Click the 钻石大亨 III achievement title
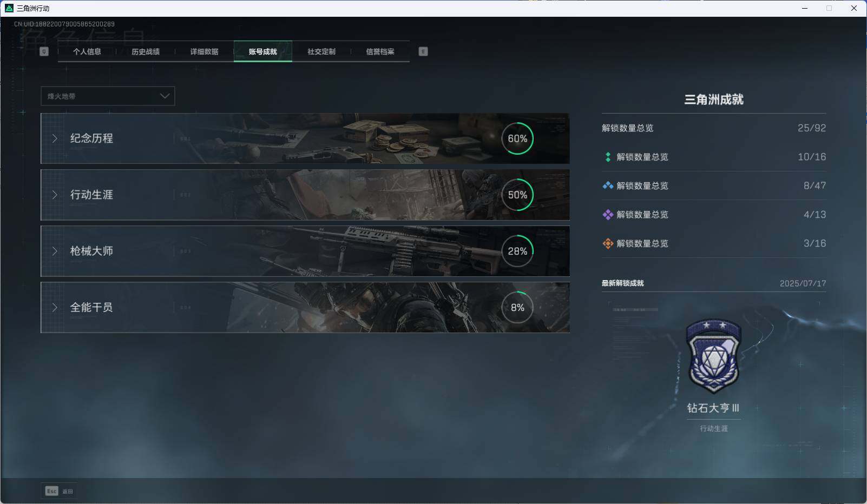This screenshot has height=504, width=867. (713, 408)
